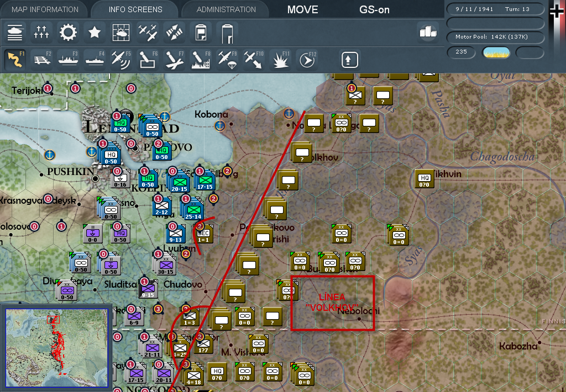Select F5 air recon mode
This screenshot has height=392, width=566.
point(121,60)
